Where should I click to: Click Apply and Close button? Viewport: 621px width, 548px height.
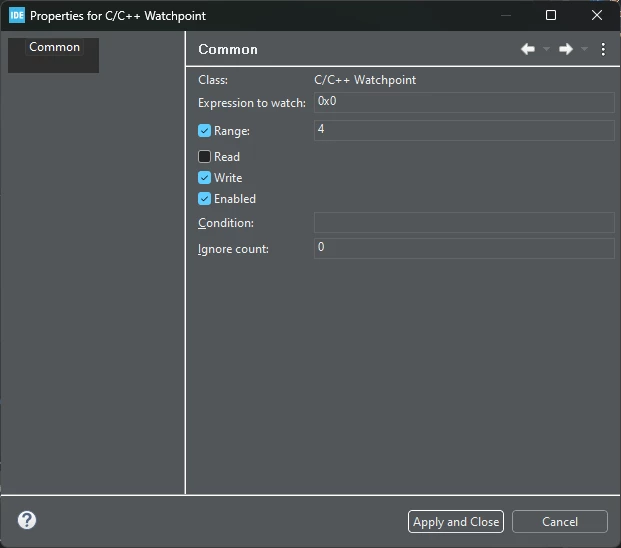coord(456,521)
